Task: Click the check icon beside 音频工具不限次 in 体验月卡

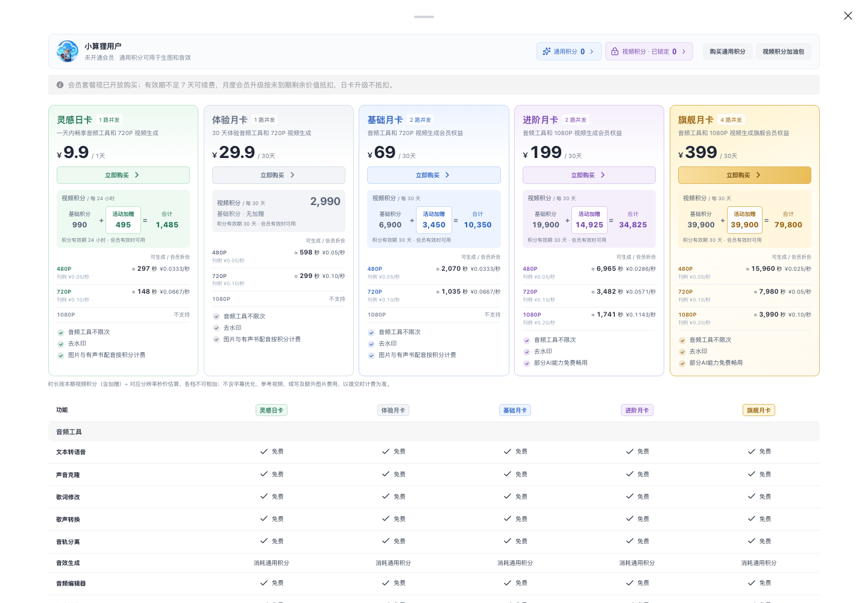Action: 216,317
